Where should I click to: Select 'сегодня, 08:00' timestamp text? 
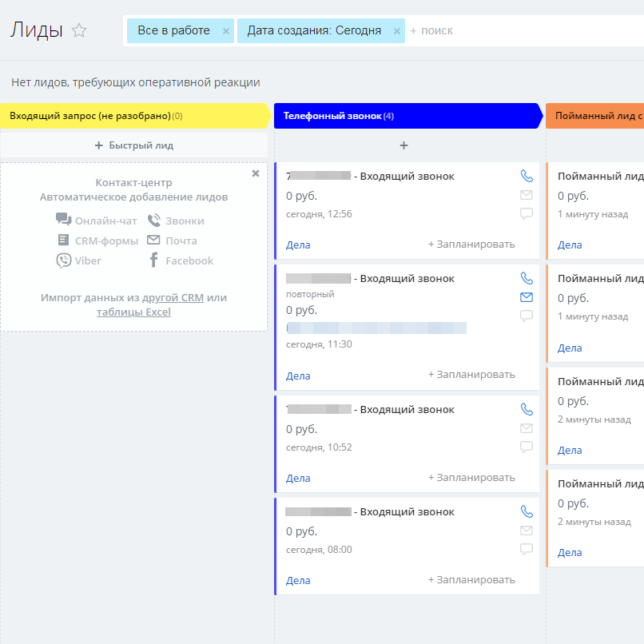319,550
